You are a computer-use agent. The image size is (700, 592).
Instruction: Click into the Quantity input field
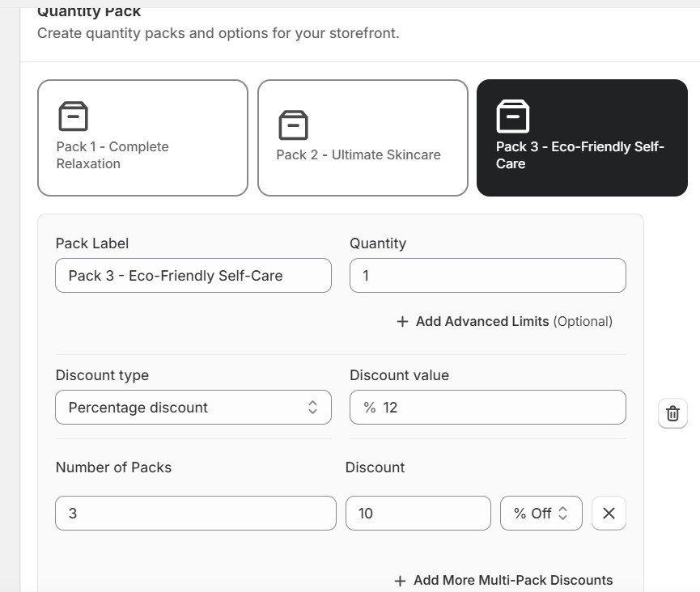(x=487, y=276)
